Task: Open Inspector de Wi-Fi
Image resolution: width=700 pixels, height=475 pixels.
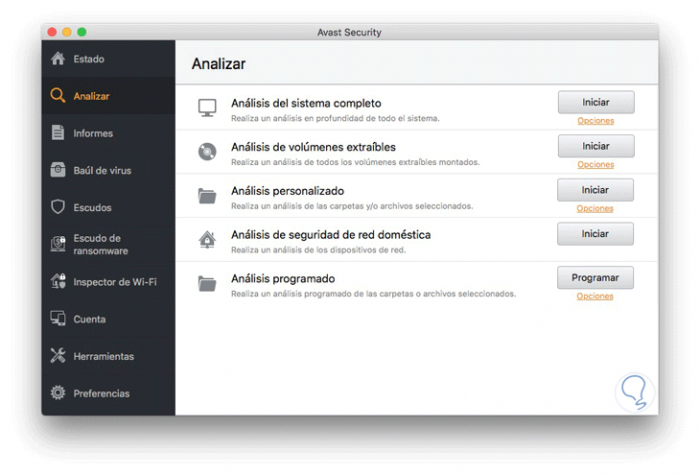Action: tap(108, 282)
